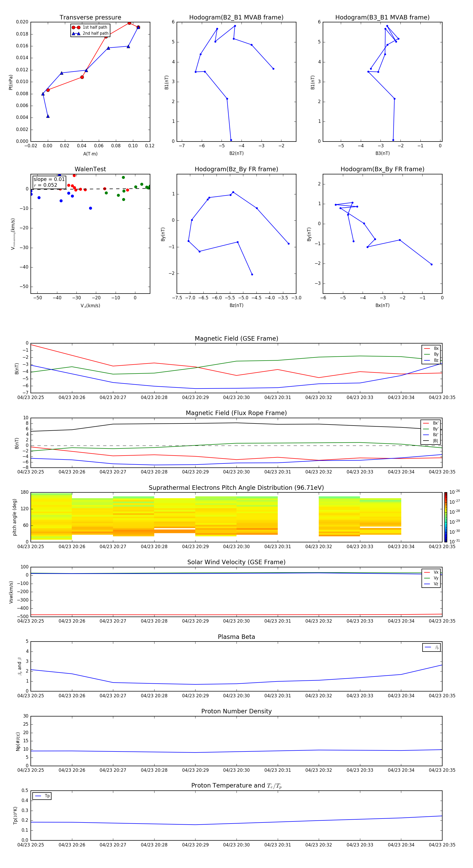473x868 pixels.
Task: Click Vy in the solar wind legend
Action: [x=431, y=578]
